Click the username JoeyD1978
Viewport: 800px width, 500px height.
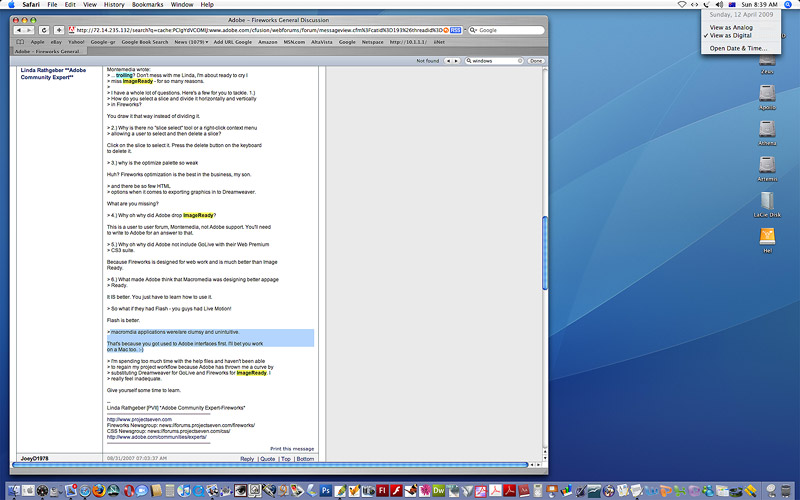point(35,459)
